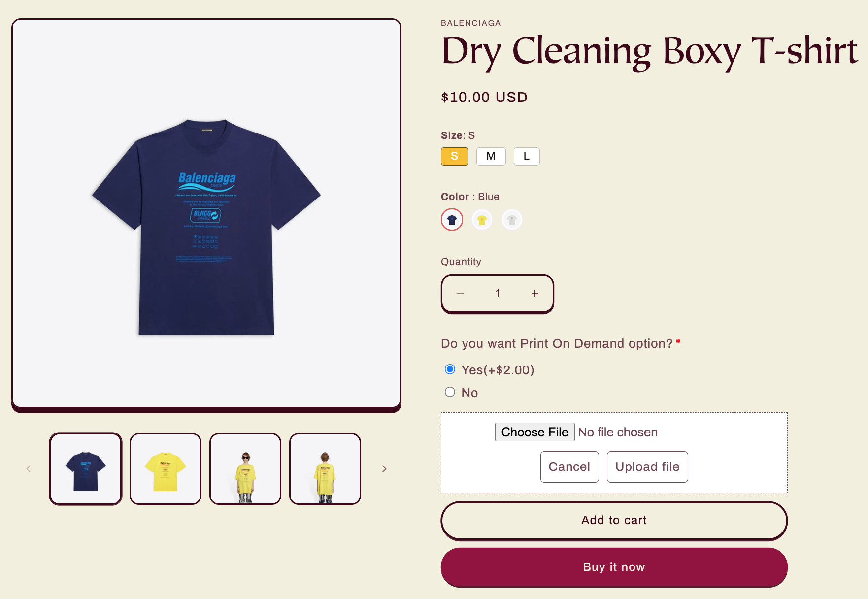Choose size S
This screenshot has width=868, height=599.
click(x=455, y=156)
